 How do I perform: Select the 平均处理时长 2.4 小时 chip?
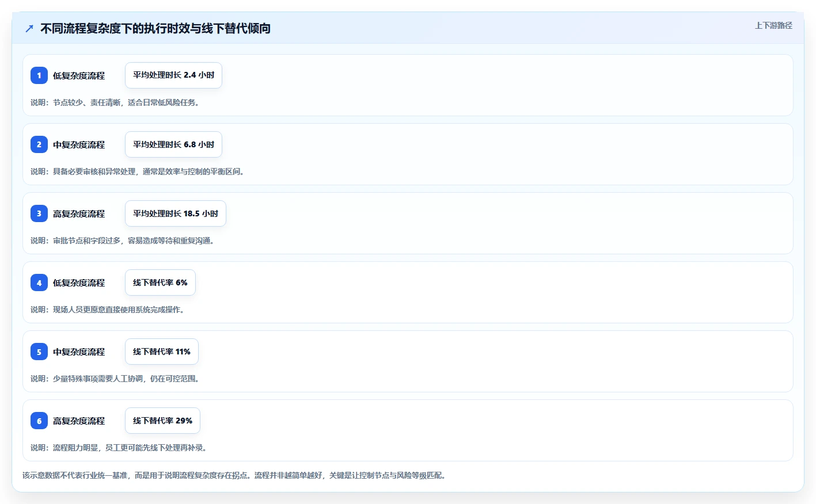click(x=173, y=75)
